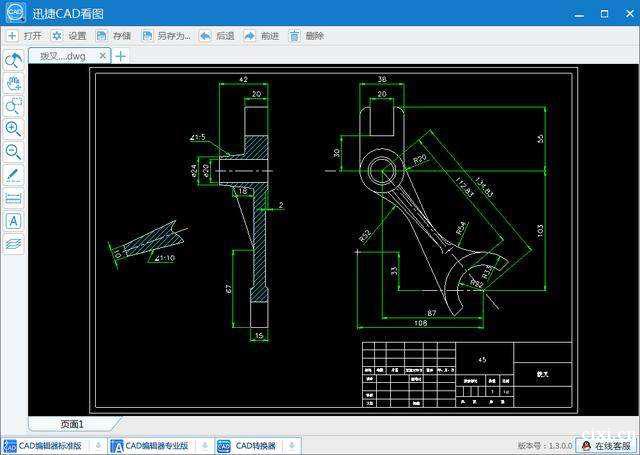This screenshot has width=640, height=455.
Task: Expand the CAD编辑器专业版 download arrow
Action: tap(205, 446)
